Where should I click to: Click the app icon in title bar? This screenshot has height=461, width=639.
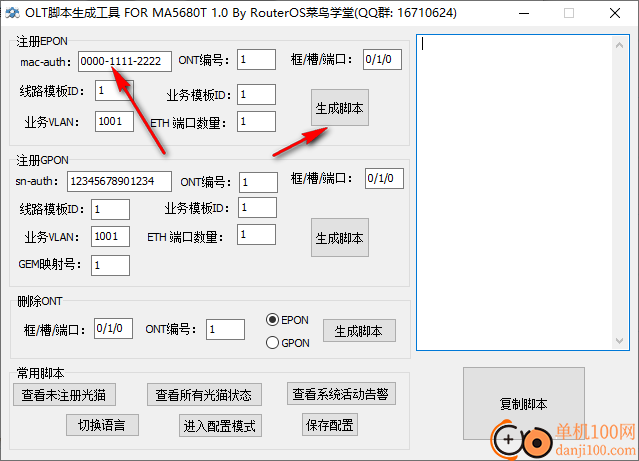coord(12,13)
